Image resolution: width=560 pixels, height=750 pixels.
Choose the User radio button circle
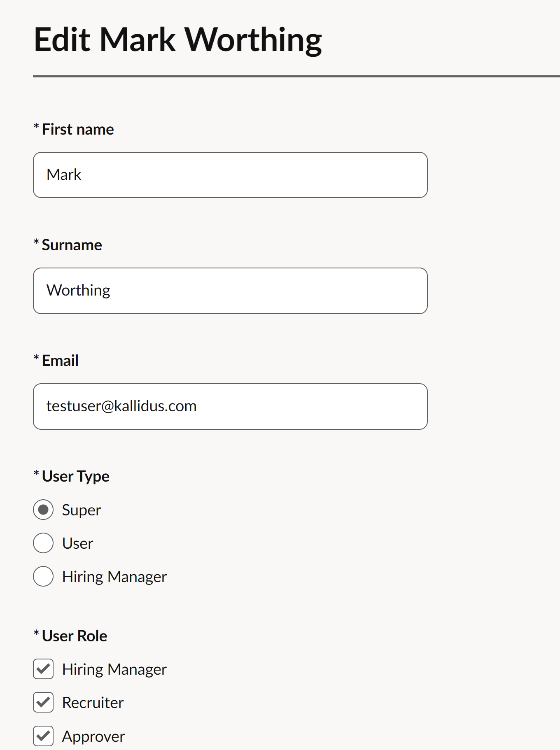(x=43, y=543)
